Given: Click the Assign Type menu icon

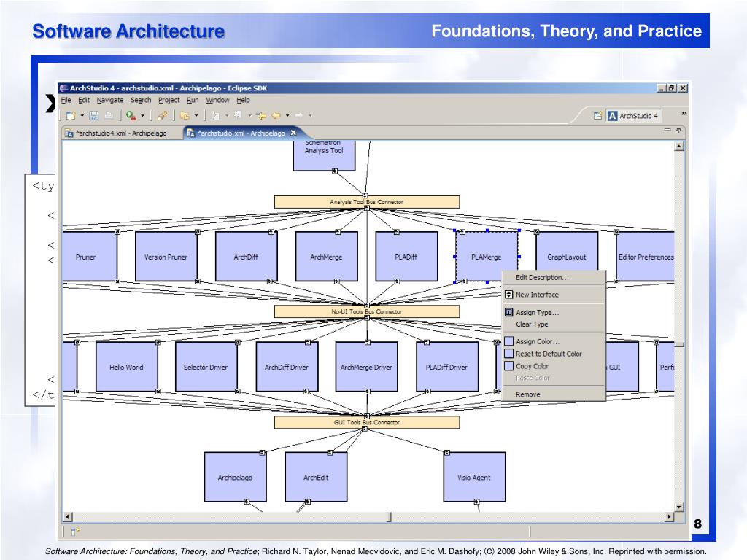Looking at the screenshot, I should pyautogui.click(x=508, y=312).
